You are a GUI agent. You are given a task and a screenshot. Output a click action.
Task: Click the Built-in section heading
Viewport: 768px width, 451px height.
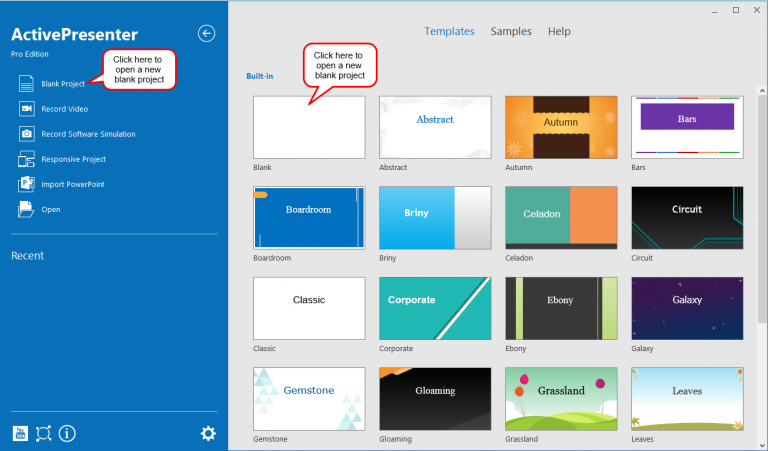point(260,76)
